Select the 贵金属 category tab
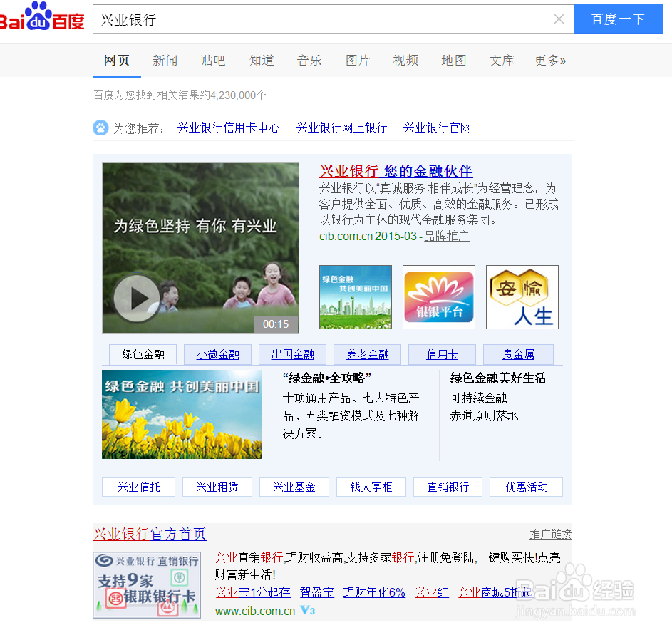 (x=518, y=354)
